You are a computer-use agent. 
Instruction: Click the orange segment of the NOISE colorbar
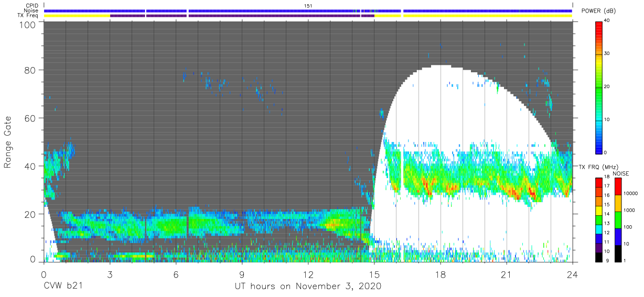tap(618, 203)
